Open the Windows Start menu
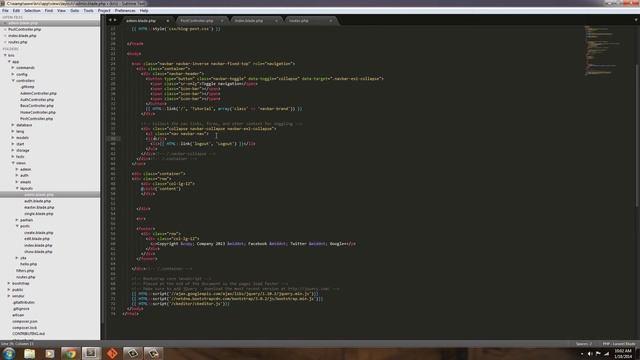640x360 pixels. pyautogui.click(x=9, y=353)
